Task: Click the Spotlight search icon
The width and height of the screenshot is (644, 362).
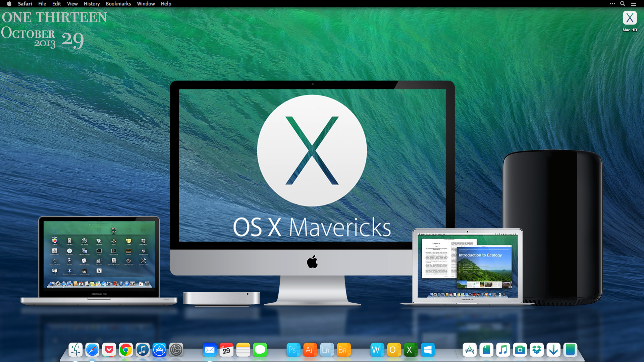Action: click(x=623, y=4)
